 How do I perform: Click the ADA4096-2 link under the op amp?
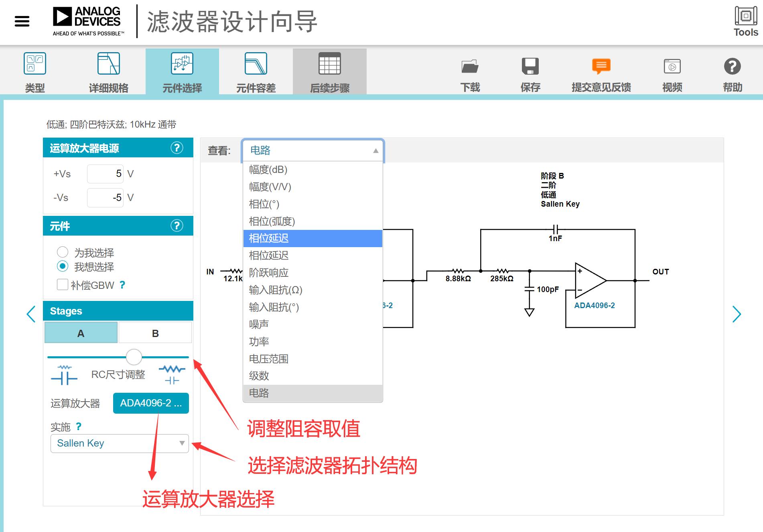pyautogui.click(x=594, y=305)
